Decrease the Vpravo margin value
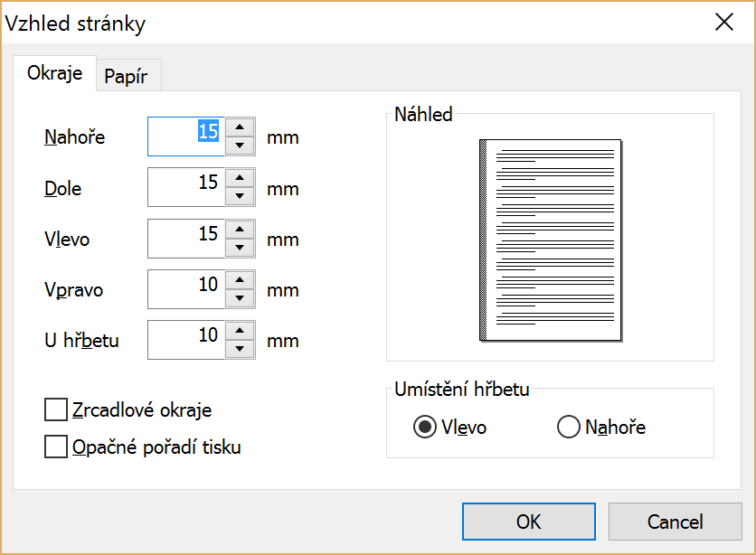 239,297
